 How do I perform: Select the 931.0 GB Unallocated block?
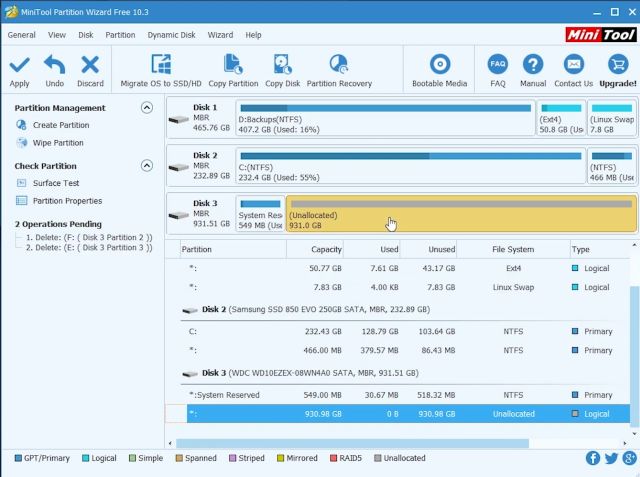tap(461, 214)
